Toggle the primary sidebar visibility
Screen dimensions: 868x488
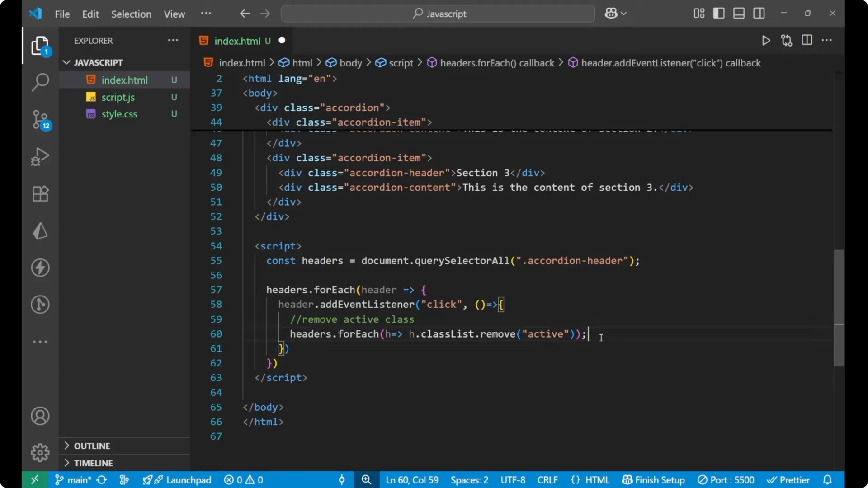pos(718,13)
